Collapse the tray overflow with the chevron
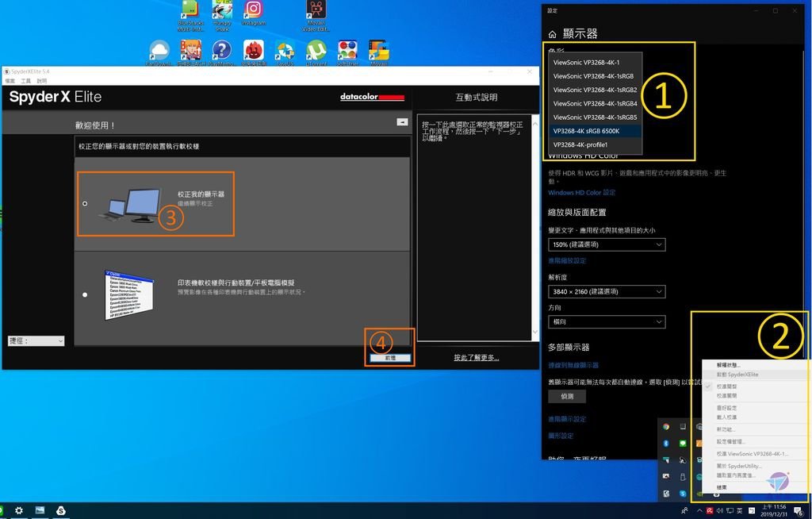The image size is (812, 519). pyautogui.click(x=699, y=511)
